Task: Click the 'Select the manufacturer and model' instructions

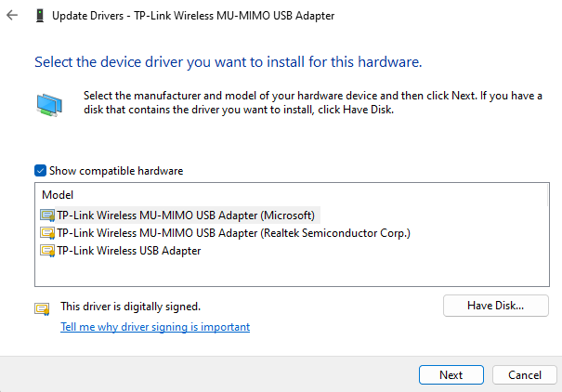Action: pyautogui.click(x=313, y=102)
